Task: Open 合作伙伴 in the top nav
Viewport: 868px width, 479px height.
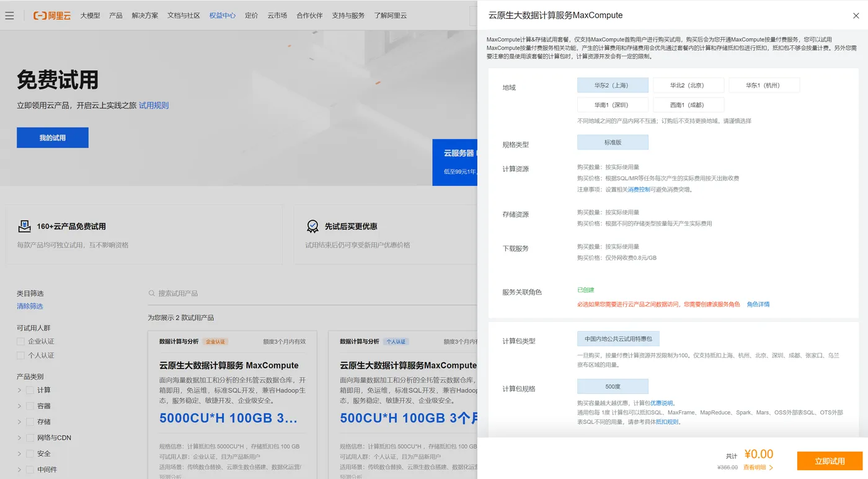Action: (309, 16)
